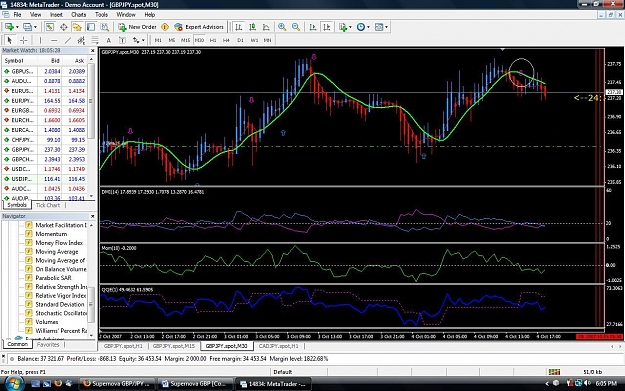Open the Templates icon

point(379,27)
